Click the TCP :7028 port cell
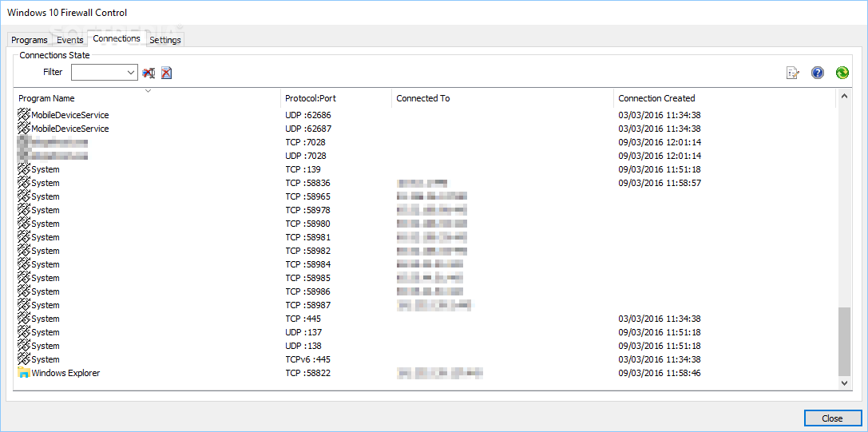868x432 pixels. point(305,142)
